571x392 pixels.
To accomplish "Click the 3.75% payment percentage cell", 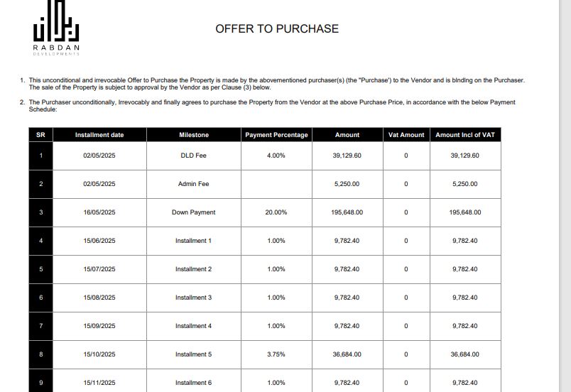I will [x=276, y=354].
